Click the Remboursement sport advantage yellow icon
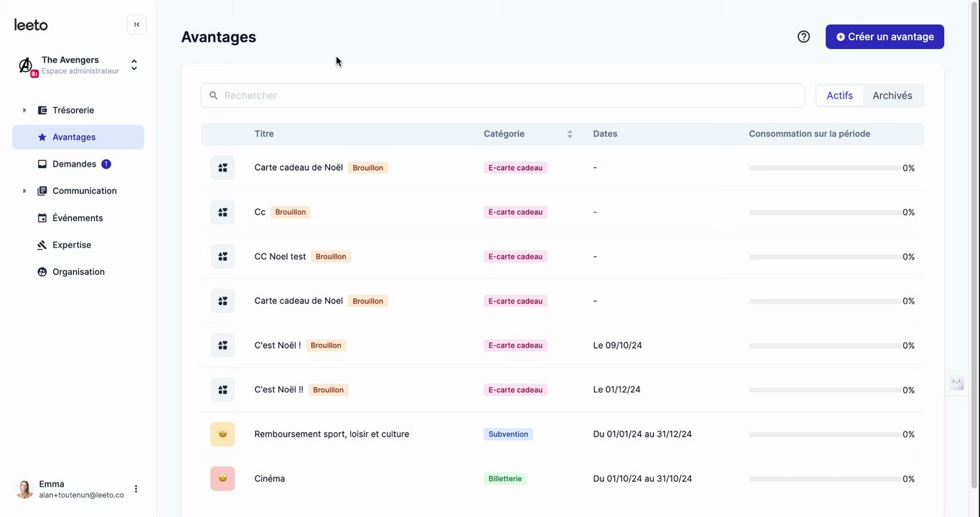 (222, 434)
